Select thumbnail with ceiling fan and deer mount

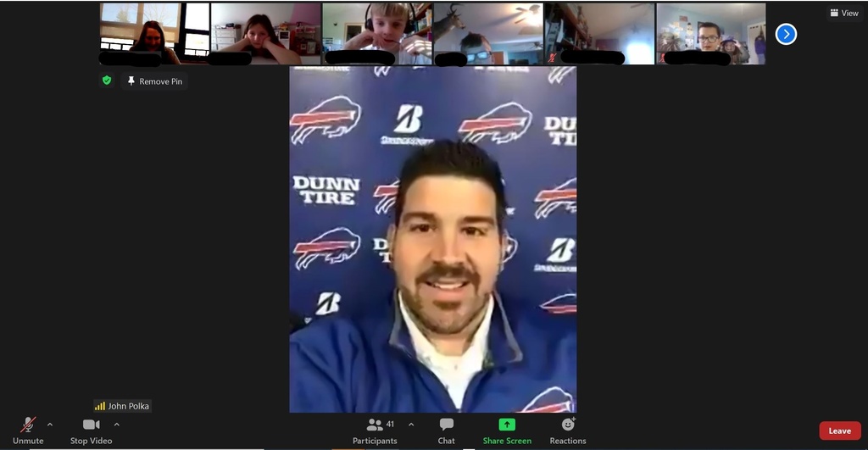(x=488, y=34)
